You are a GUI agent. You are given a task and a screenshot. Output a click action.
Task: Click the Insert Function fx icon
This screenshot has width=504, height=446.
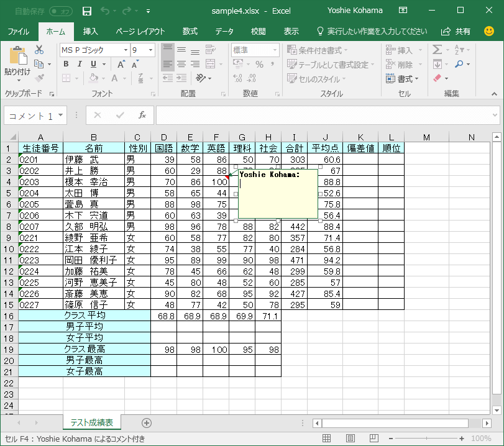pyautogui.click(x=142, y=115)
